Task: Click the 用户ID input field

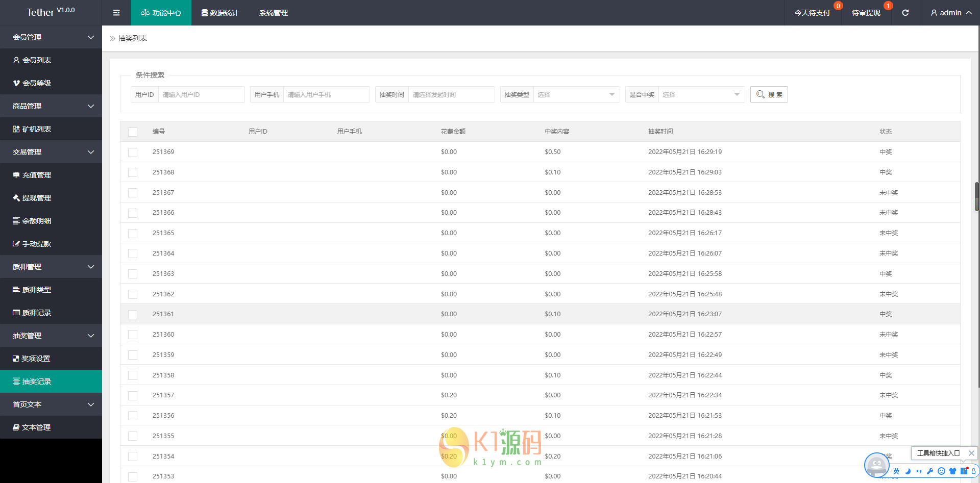Action: [x=201, y=94]
